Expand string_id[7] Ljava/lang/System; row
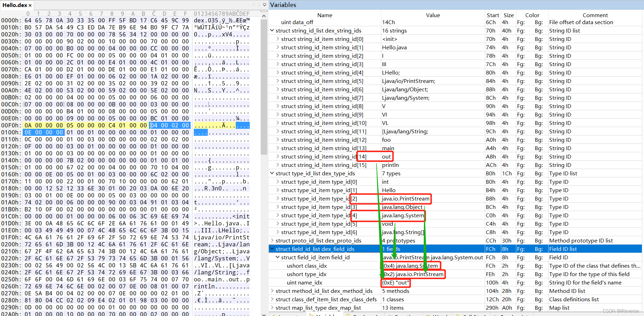The height and width of the screenshot is (316, 644). [277, 98]
